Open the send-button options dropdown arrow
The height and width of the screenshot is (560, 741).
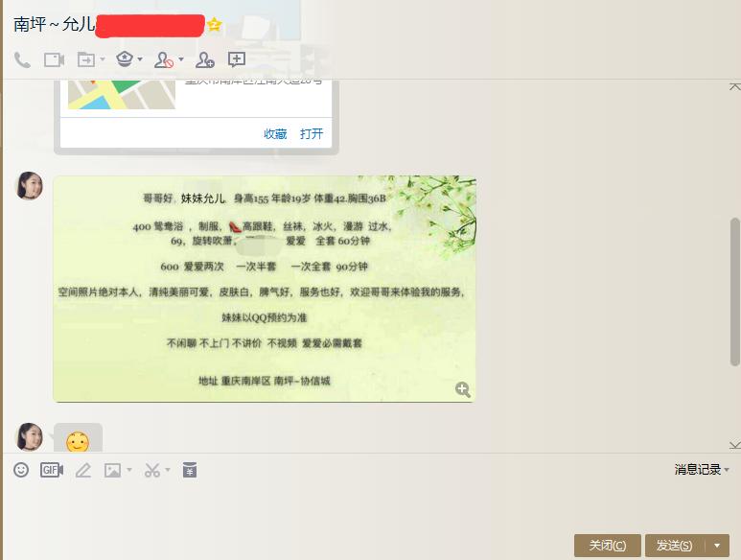click(x=717, y=546)
